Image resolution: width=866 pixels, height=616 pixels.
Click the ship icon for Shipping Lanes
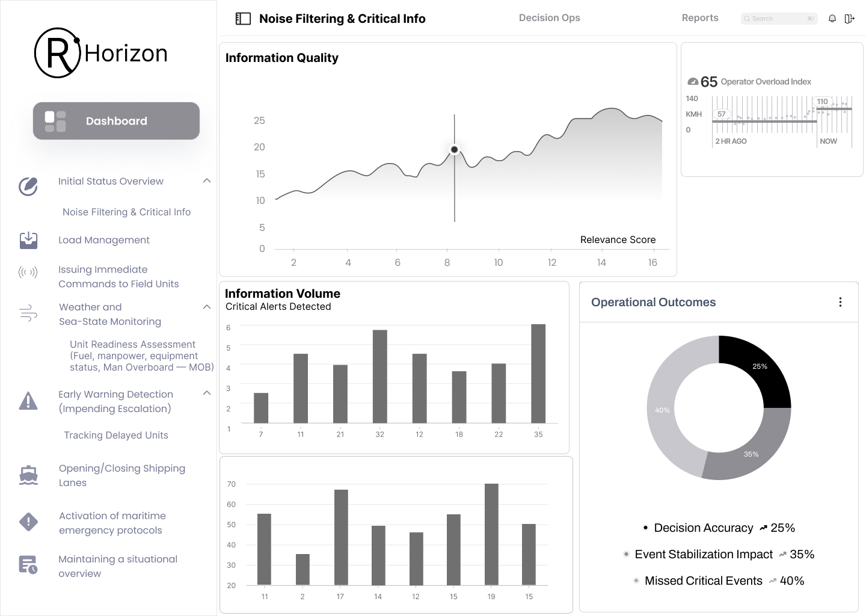click(x=28, y=475)
